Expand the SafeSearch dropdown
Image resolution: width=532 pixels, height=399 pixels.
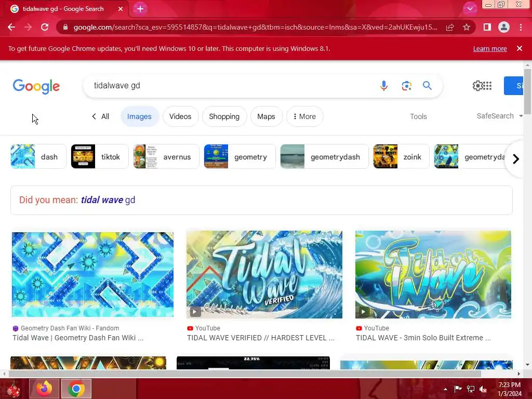500,116
